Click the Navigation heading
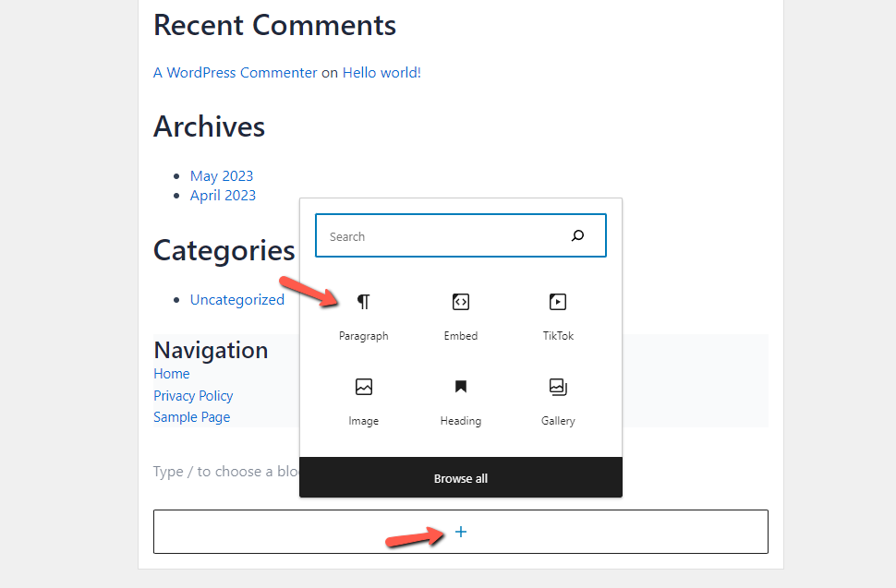 click(x=211, y=350)
